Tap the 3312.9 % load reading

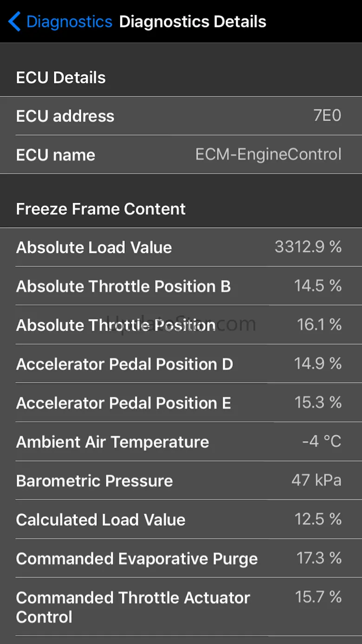308,247
